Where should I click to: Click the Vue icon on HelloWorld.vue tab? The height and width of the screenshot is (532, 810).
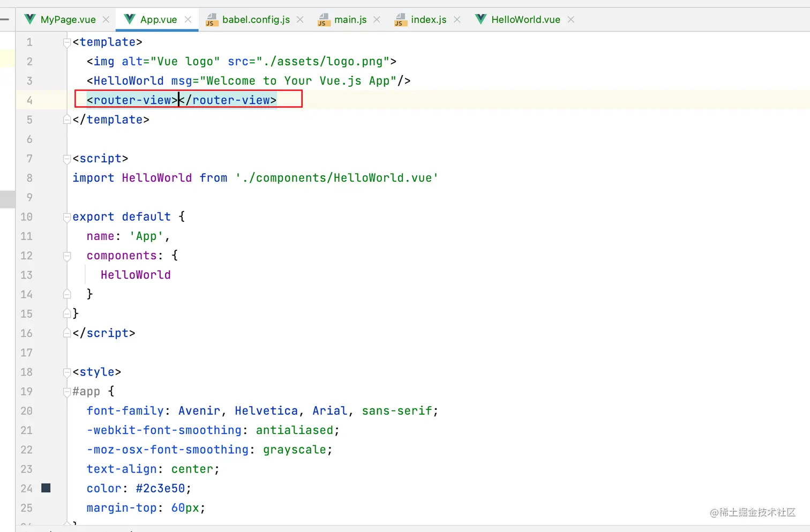coord(481,20)
